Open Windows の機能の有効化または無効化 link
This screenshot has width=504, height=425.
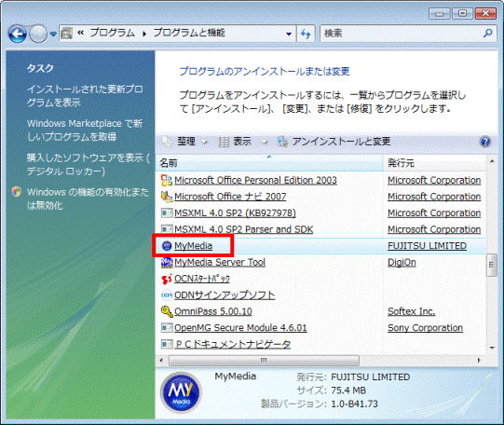pos(88,199)
